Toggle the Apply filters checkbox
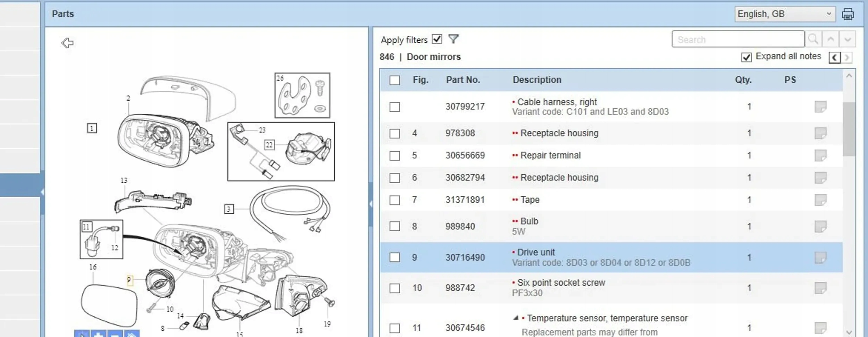This screenshot has height=337, width=868. click(x=437, y=39)
